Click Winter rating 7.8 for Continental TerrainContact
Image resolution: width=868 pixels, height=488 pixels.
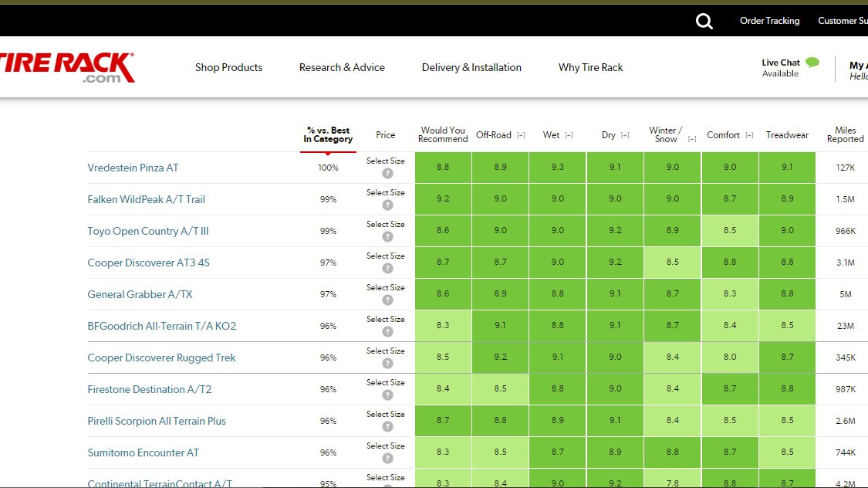tap(672, 479)
